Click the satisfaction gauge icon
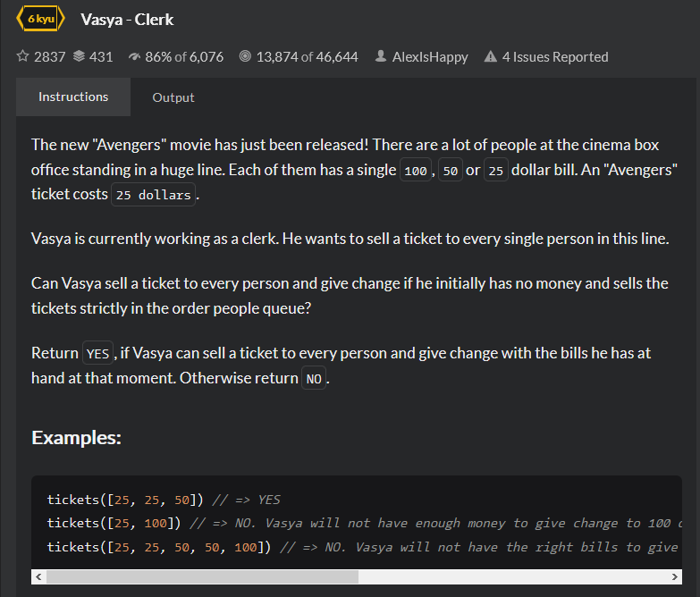 point(134,56)
